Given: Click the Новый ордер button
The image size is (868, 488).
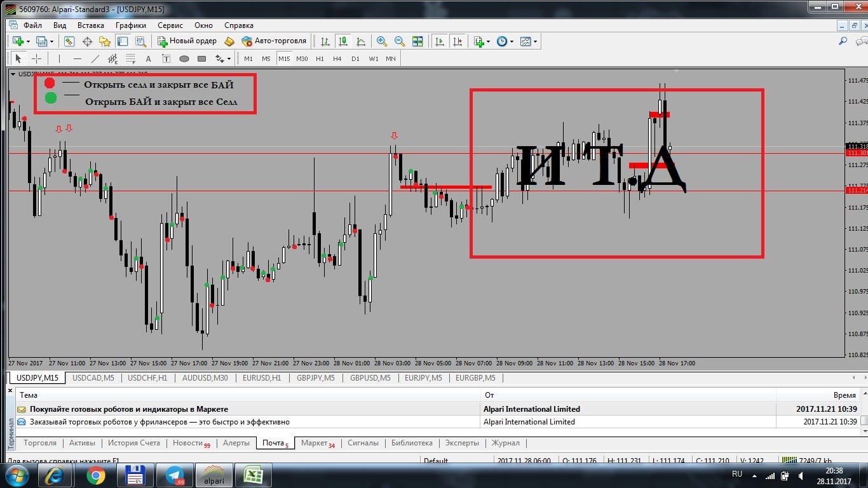Looking at the screenshot, I should (187, 41).
